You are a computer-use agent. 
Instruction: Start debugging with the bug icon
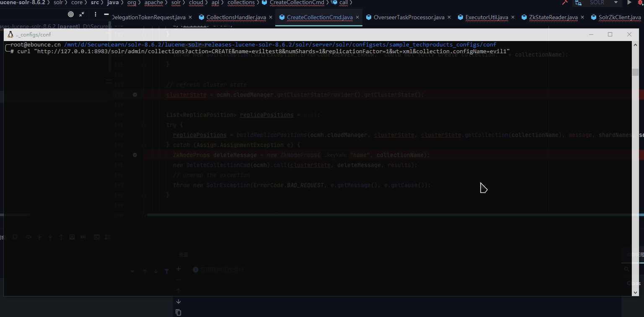(641, 3)
